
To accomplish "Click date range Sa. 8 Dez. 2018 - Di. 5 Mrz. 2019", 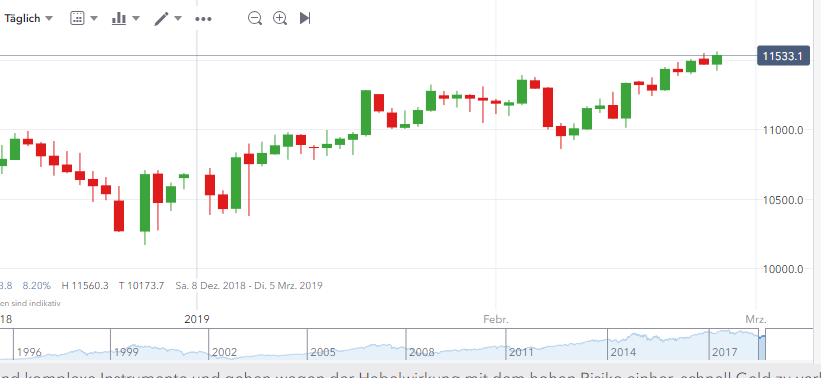I will click(x=249, y=286).
